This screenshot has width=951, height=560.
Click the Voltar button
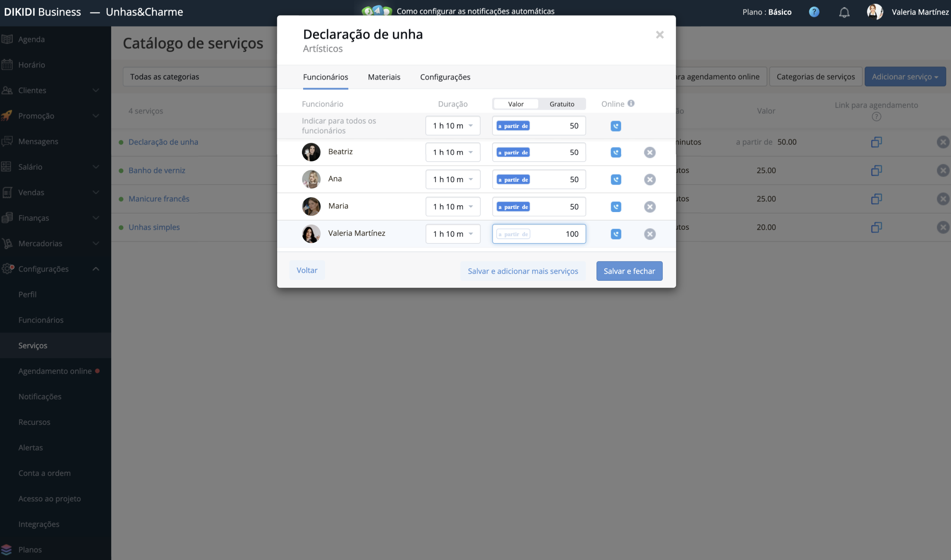tap(307, 270)
